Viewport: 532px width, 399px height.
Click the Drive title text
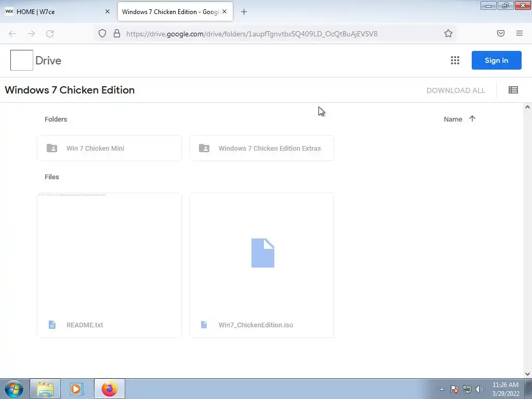click(x=48, y=60)
